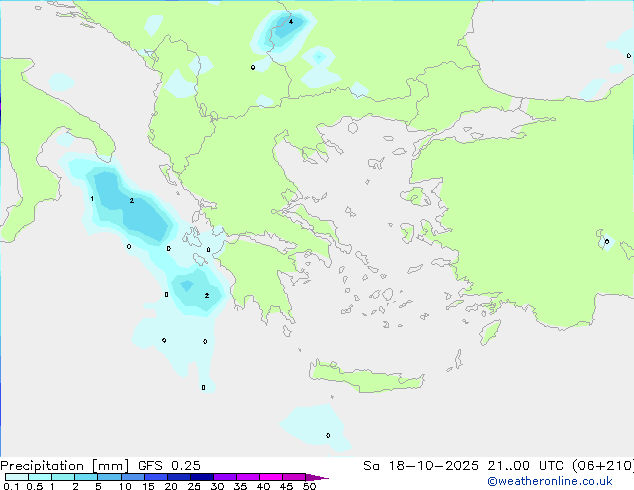The width and height of the screenshot is (634, 490).
Task: Pick the 1–2 mm legend color box
Action: point(63,477)
